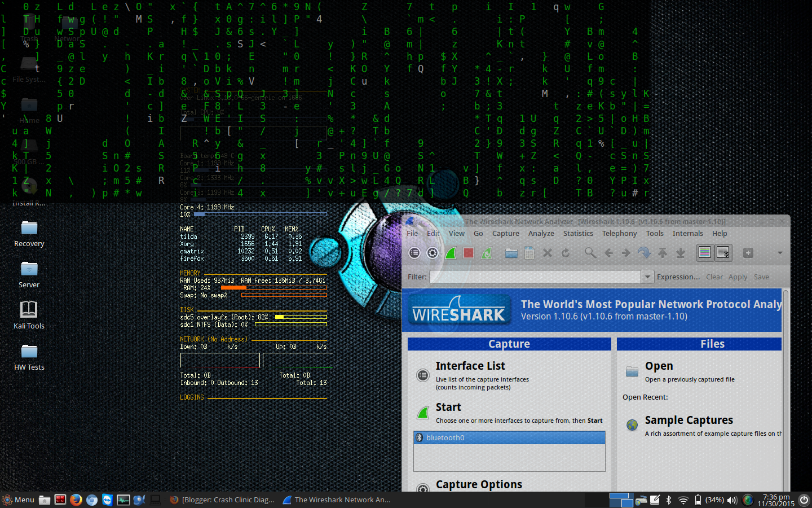This screenshot has height=508, width=812.
Task: Click Open previously captured file link
Action: tap(659, 366)
